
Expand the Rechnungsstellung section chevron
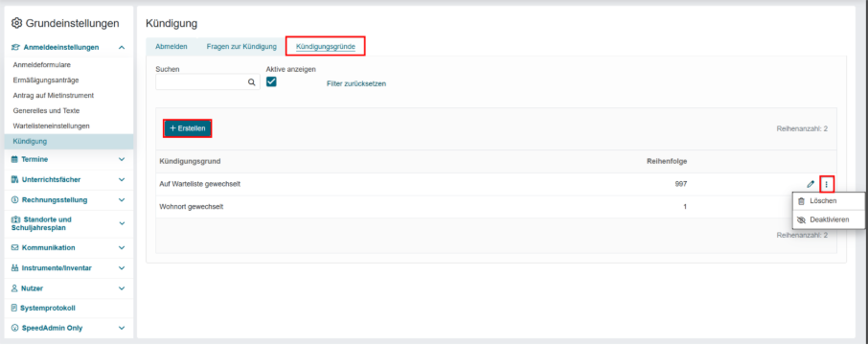pyautogui.click(x=122, y=200)
